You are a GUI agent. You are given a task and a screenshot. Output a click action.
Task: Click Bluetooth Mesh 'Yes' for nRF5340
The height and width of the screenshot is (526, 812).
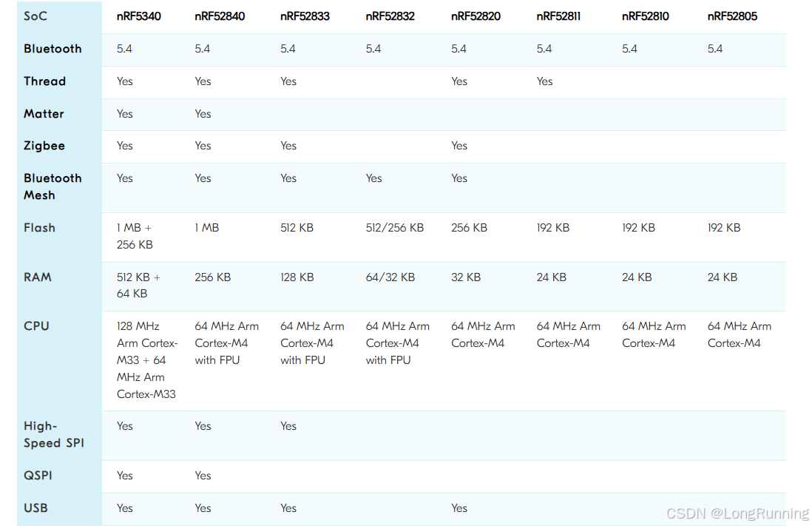tap(125, 178)
